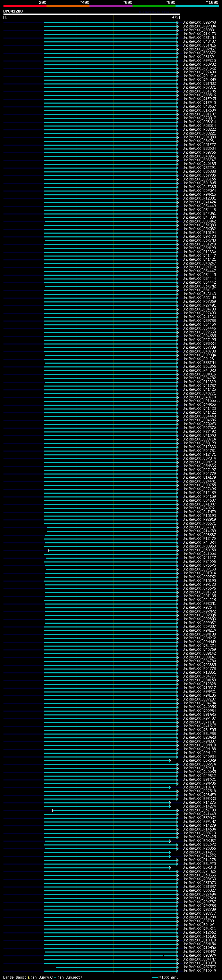Image resolution: width=222 pixels, height=980 pixels.
Task: Open hit UniRef100_C6TLM4
Action: (199, 38)
